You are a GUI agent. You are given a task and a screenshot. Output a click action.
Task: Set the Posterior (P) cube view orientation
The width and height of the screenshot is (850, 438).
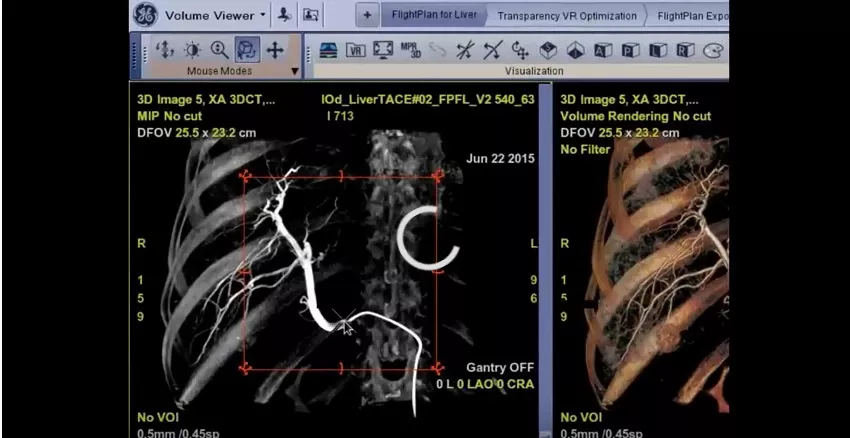[x=631, y=50]
